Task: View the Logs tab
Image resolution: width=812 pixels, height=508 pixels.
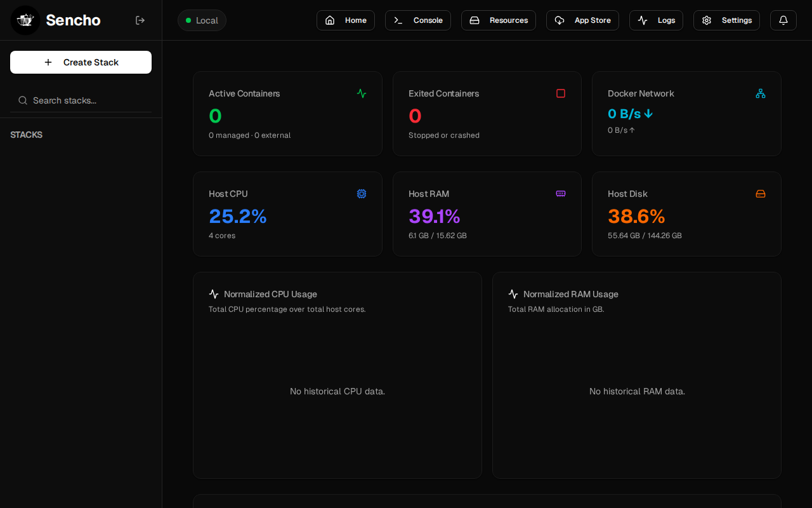Action: point(656,20)
